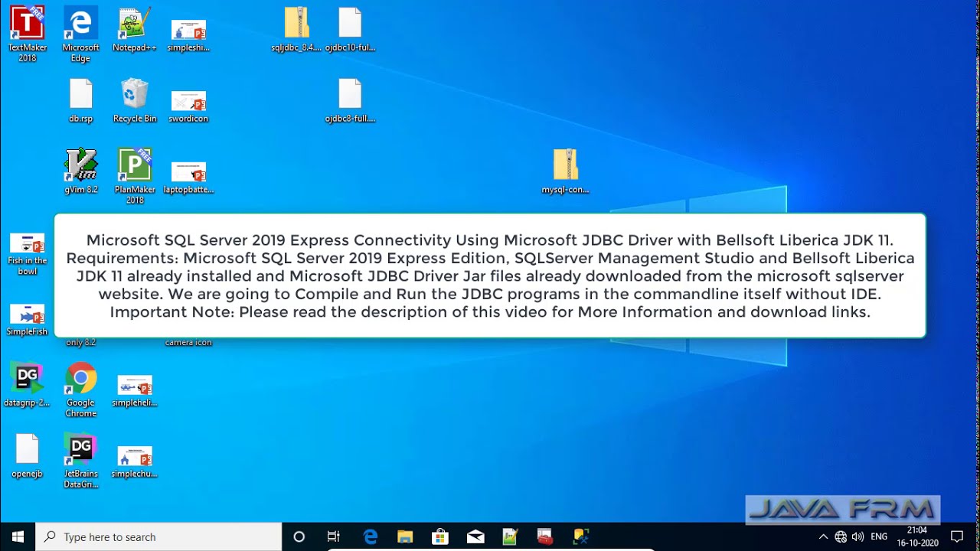Image resolution: width=980 pixels, height=551 pixels.
Task: Open PlanMaker 2018 desktop shortcut
Action: coord(135,176)
